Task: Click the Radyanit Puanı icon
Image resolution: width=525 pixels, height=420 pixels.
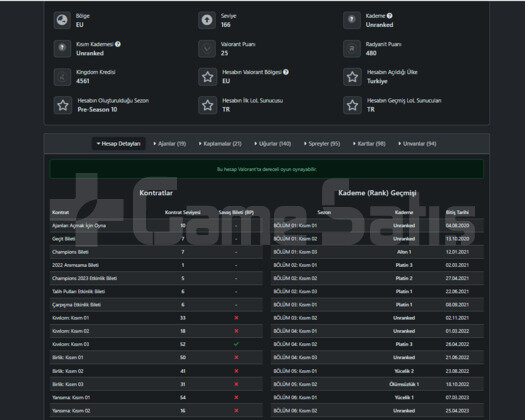Action: pyautogui.click(x=352, y=49)
